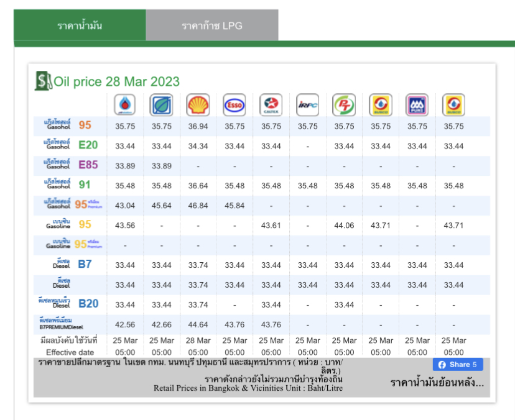Click the Bangchak premium price 45.64

161,206
